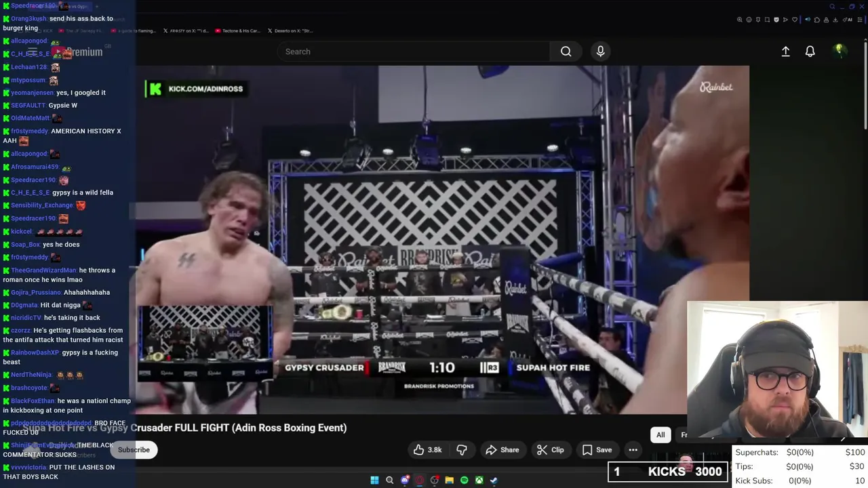The width and height of the screenshot is (868, 488).
Task: Create a clip with the Clip button
Action: (x=551, y=449)
